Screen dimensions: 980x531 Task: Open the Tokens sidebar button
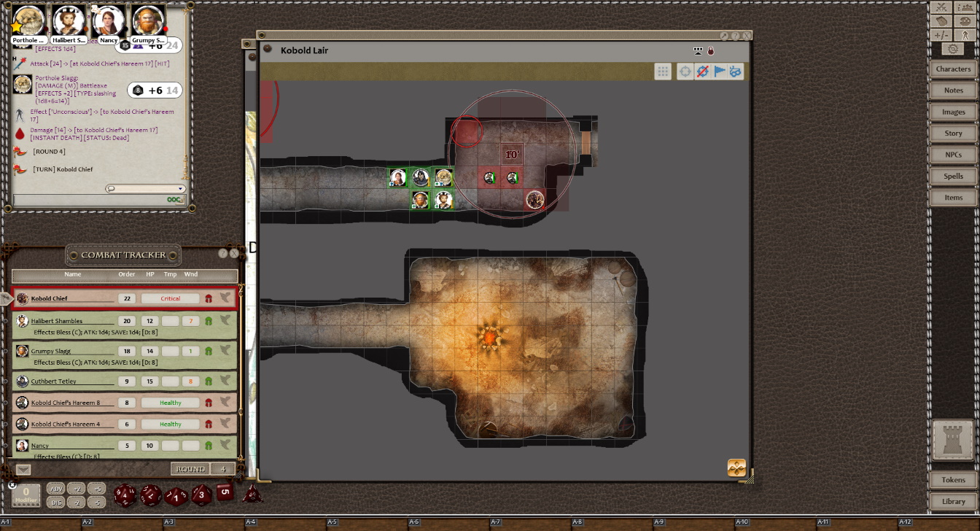tap(953, 480)
